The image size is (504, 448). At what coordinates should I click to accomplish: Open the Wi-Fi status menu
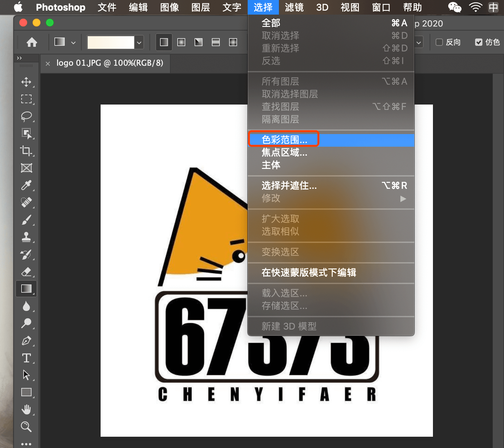475,7
